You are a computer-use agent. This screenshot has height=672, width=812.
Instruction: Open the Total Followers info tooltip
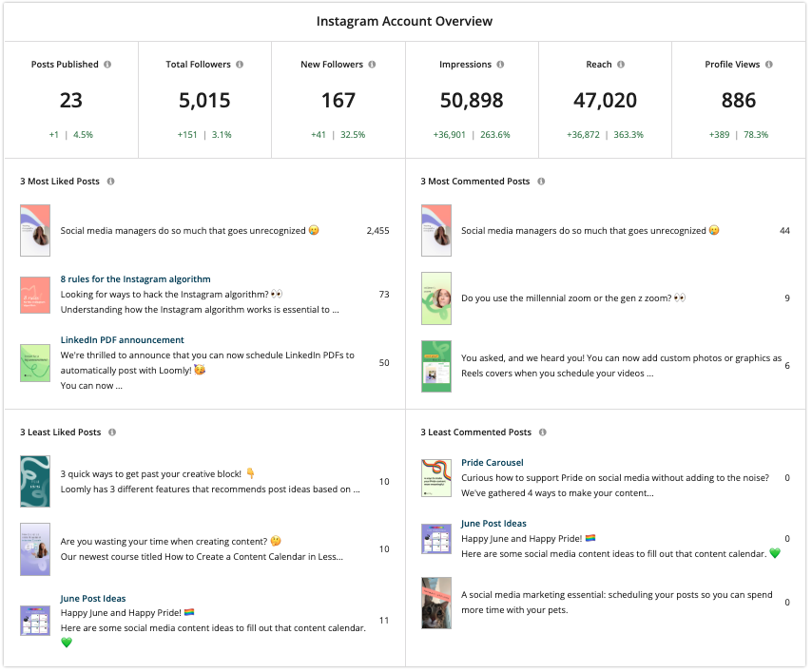pos(239,64)
